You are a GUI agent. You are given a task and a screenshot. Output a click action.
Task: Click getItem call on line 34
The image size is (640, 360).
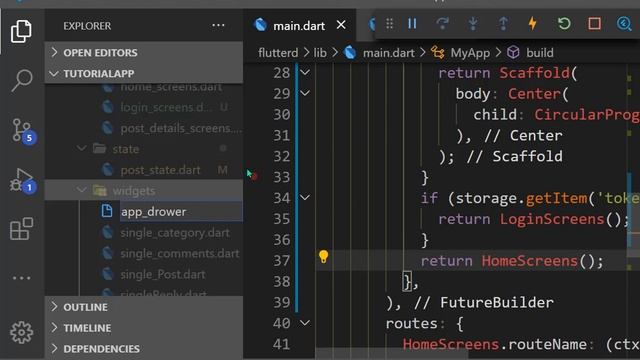pyautogui.click(x=556, y=198)
